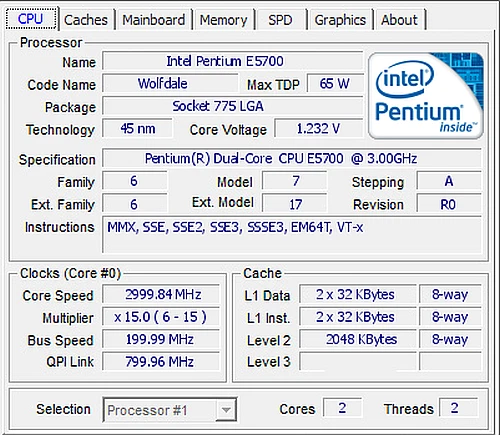
Task: Click the Ext. Model value 17
Action: pyautogui.click(x=294, y=204)
